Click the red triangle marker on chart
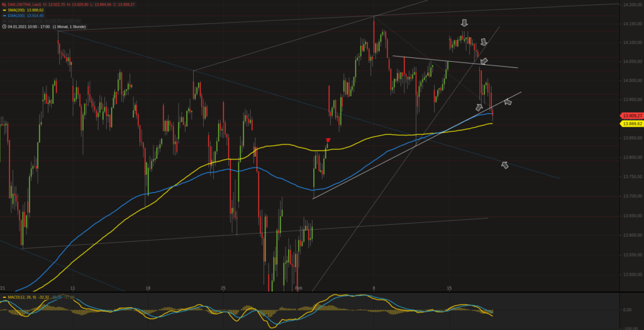 328,140
